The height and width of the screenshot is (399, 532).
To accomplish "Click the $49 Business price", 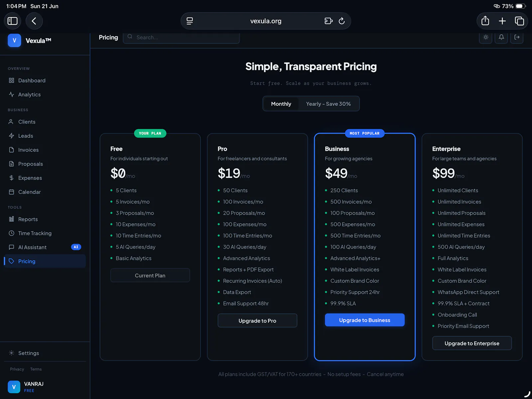I will 336,173.
